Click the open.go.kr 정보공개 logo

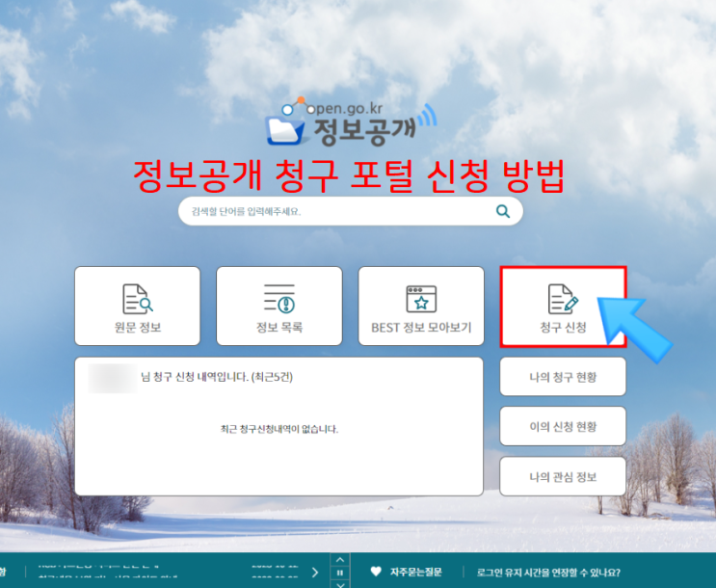(x=351, y=122)
